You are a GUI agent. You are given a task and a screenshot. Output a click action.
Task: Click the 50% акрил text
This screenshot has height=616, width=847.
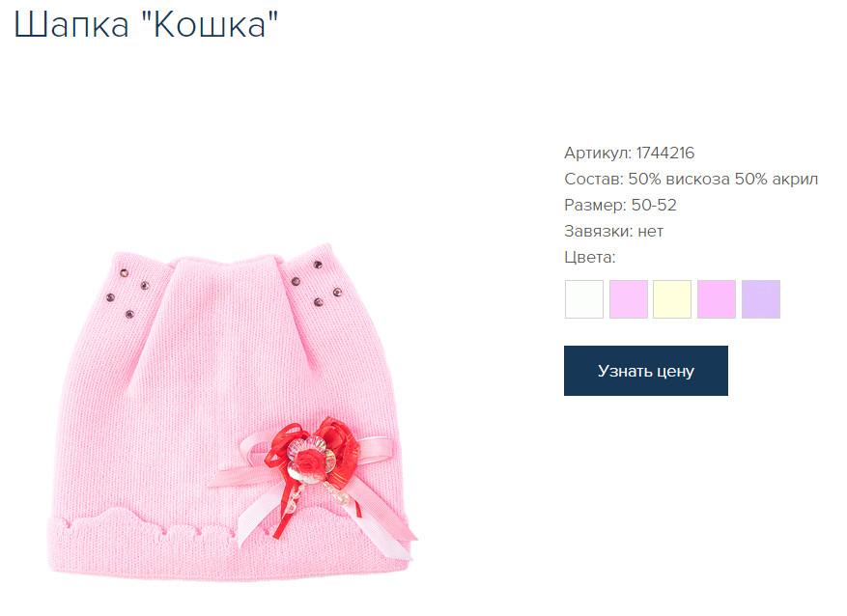click(776, 179)
